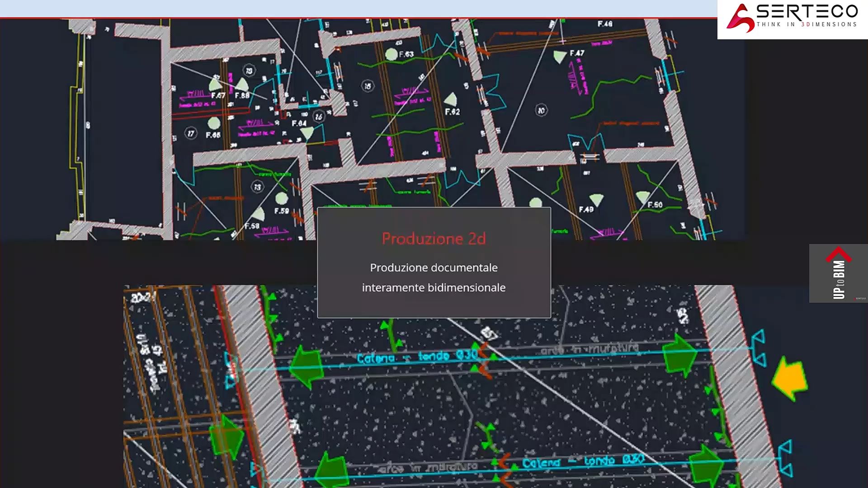Click the green circle marker beside F.66

click(214, 123)
